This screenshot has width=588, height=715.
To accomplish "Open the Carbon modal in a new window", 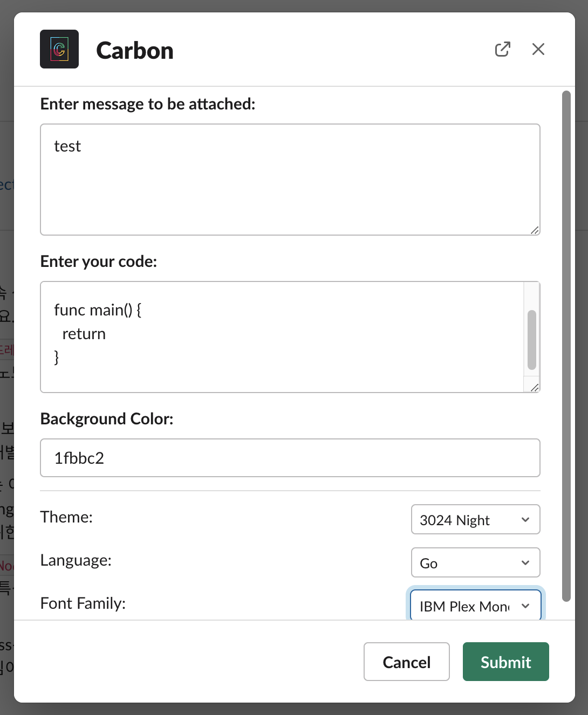I will tap(502, 49).
